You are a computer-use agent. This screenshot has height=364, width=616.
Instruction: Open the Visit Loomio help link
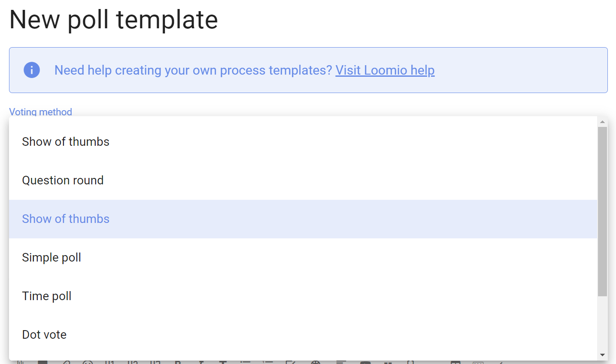[x=385, y=70]
